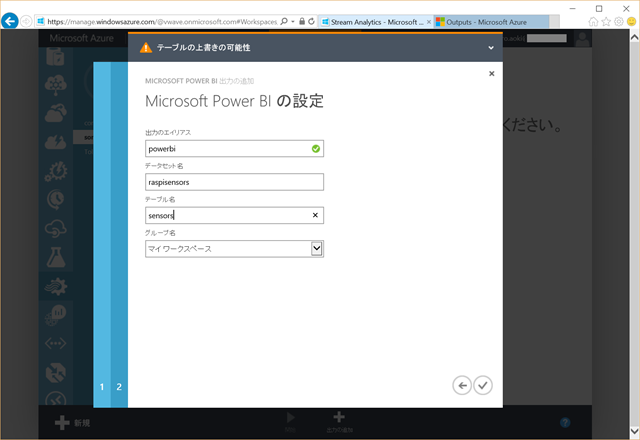Refresh the page using reload icon
Screen dimensions: 640x440
[x=311, y=21]
